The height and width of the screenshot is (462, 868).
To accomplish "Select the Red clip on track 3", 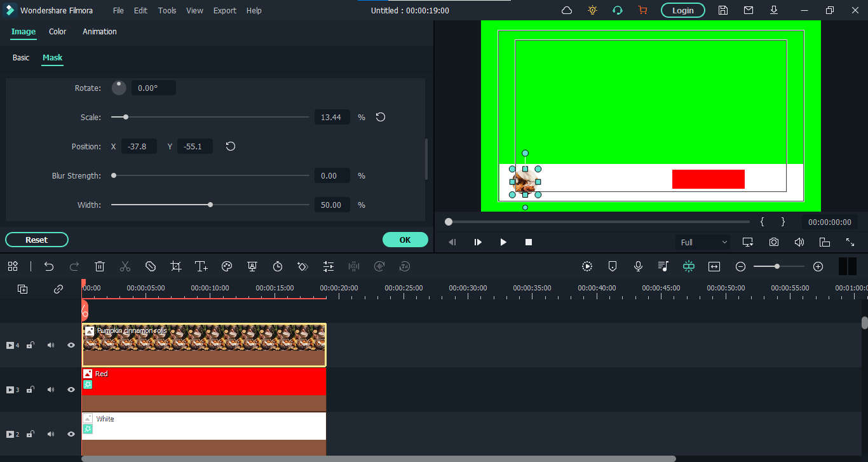I will (204, 390).
